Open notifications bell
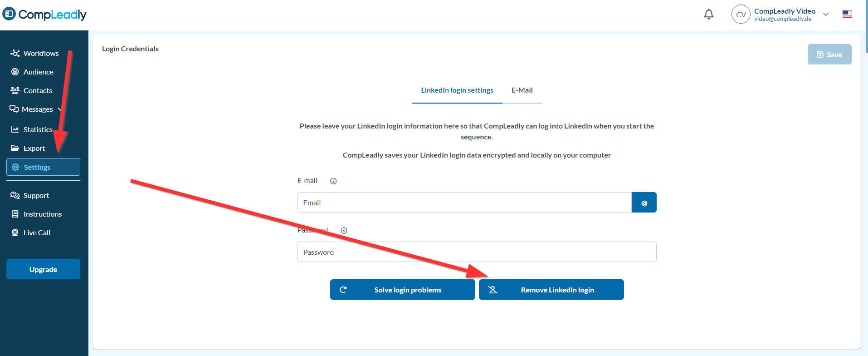This screenshot has width=868, height=356. pyautogui.click(x=709, y=15)
